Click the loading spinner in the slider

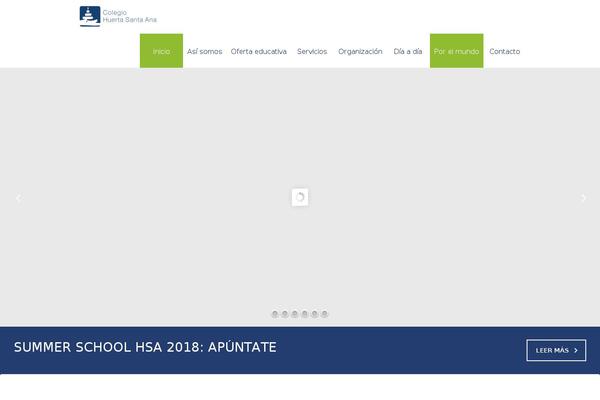coord(300,197)
